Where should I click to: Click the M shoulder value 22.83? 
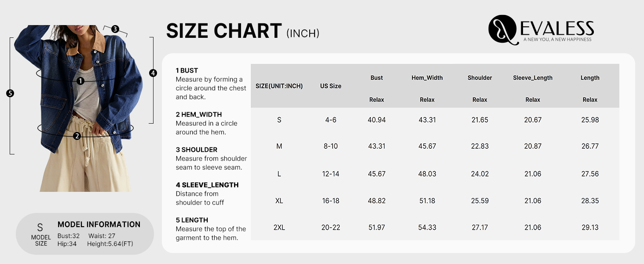480,147
